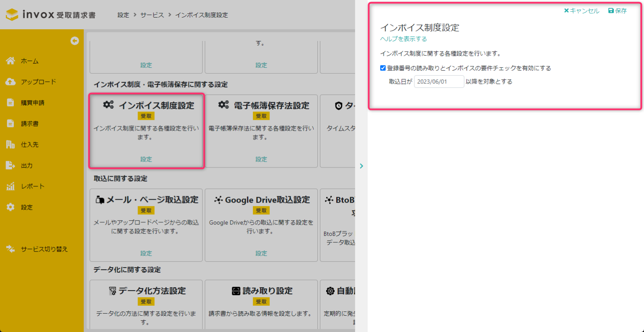644x332 pixels.
Task: Open the ホーム sidebar icon
Action: click(x=10, y=60)
